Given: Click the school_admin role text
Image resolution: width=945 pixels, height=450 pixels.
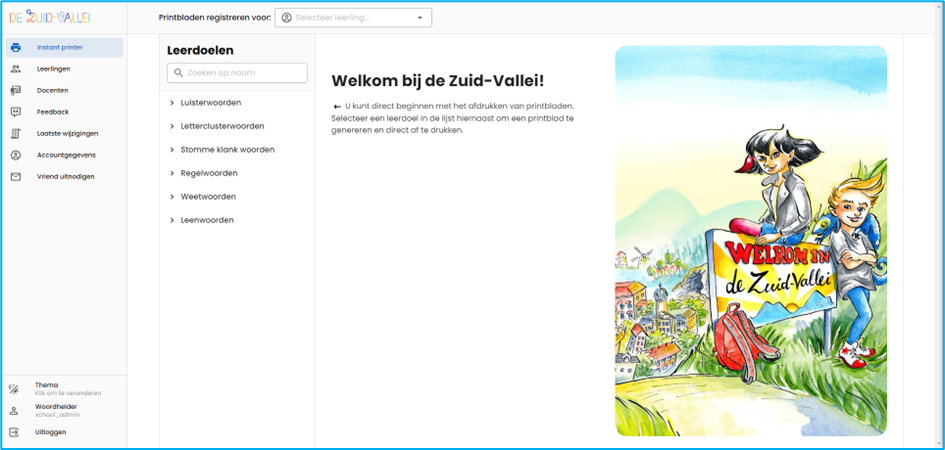Looking at the screenshot, I should [57, 415].
